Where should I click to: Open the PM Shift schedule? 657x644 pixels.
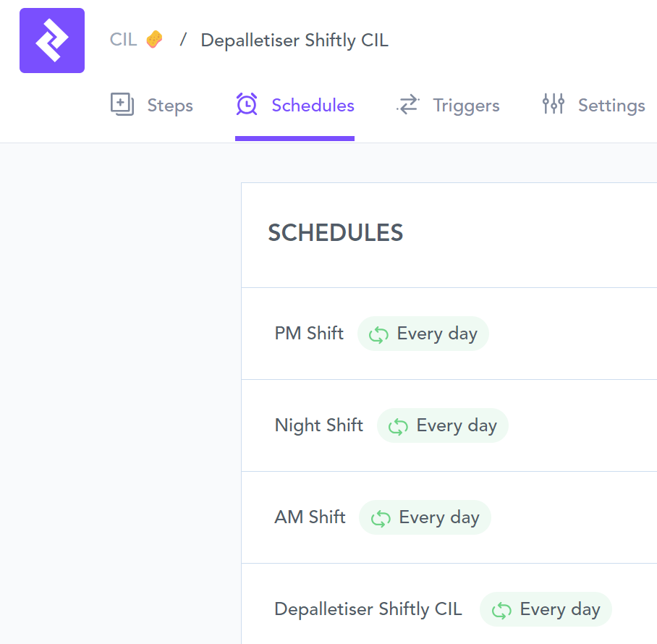tap(309, 334)
